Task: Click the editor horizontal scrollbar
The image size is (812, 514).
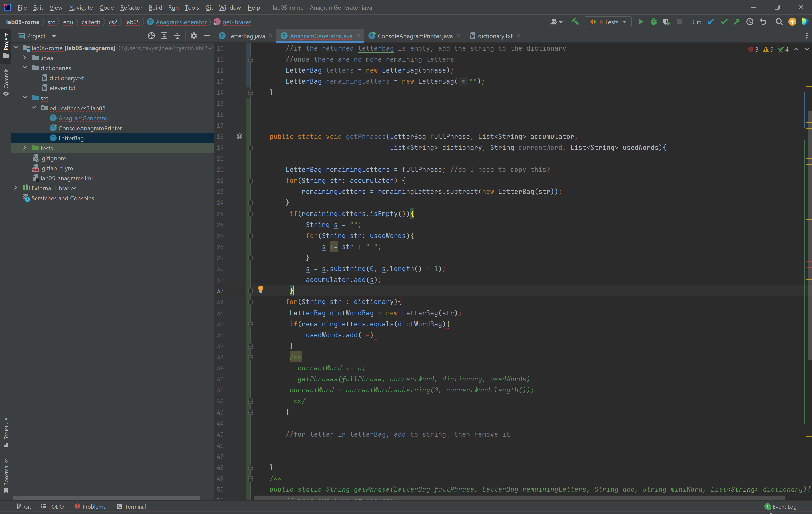Action: click(x=519, y=498)
